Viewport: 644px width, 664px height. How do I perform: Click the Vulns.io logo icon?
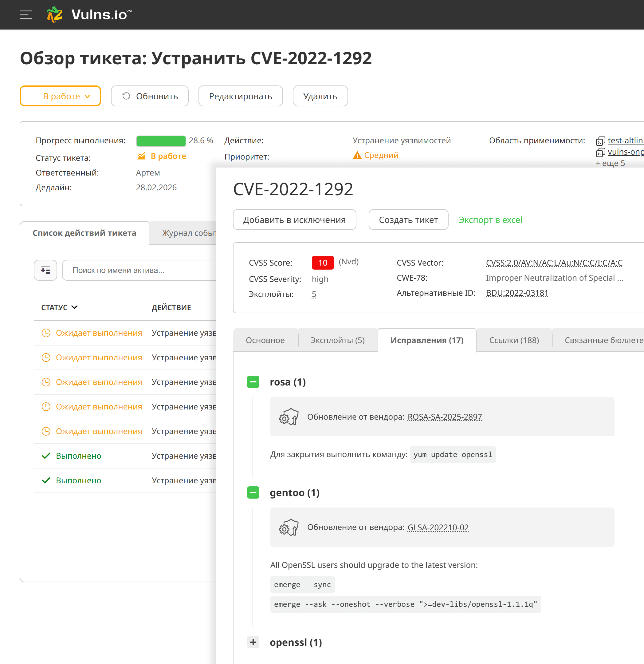pyautogui.click(x=54, y=15)
